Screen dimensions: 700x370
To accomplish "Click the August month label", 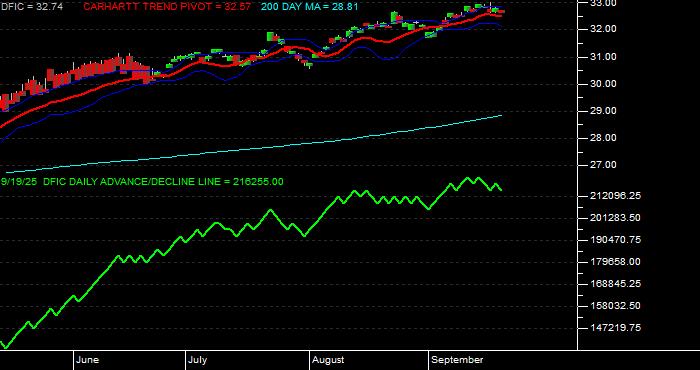I will (328, 360).
